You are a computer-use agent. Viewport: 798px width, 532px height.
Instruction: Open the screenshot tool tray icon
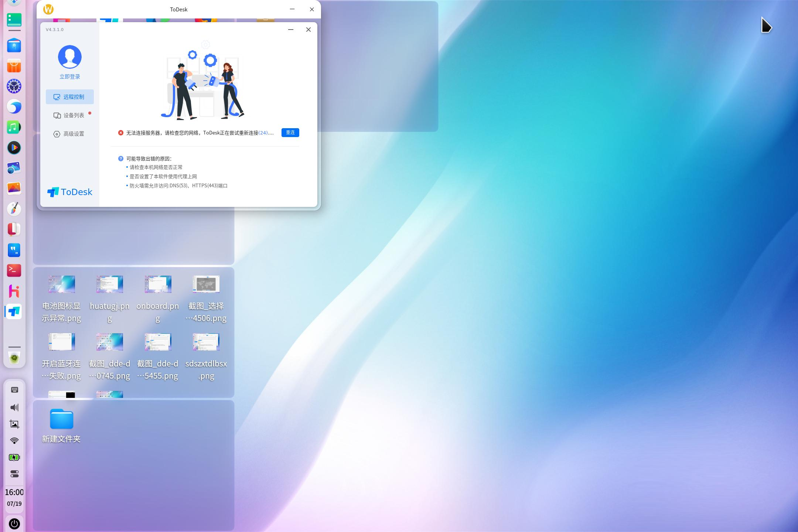click(14, 424)
